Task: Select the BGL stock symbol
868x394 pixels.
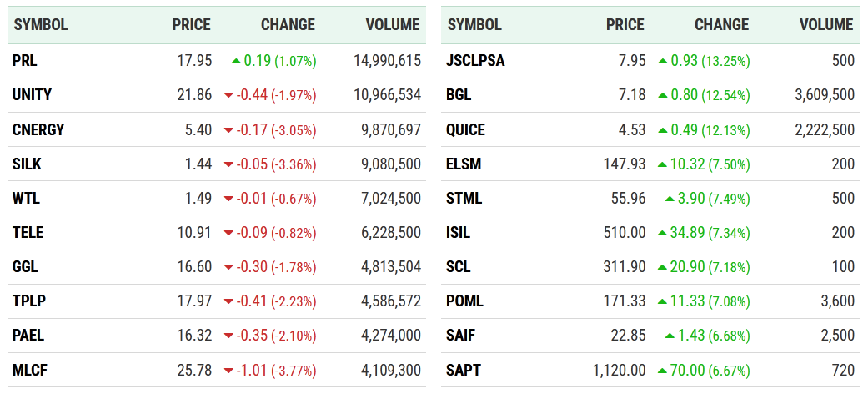Action: [x=459, y=95]
